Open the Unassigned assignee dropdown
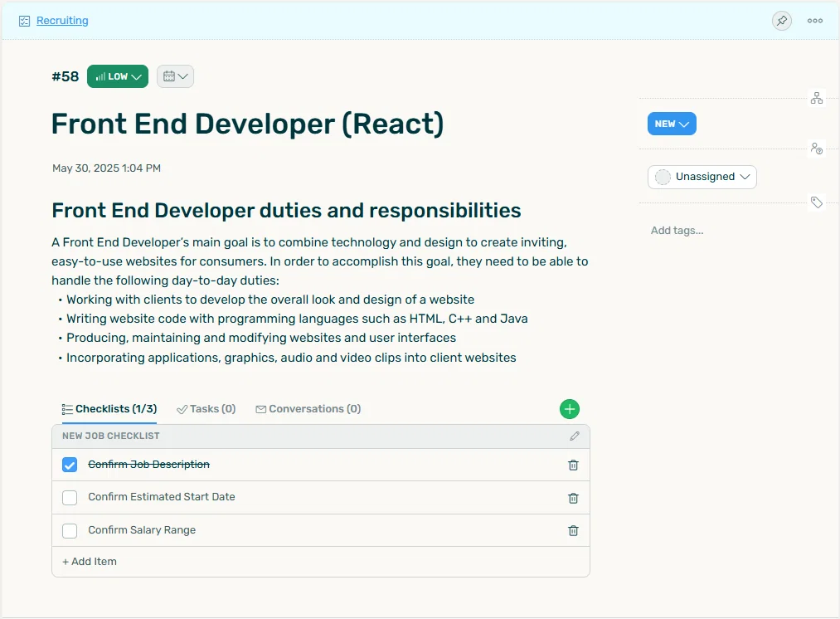This screenshot has height=619, width=840. pos(702,177)
